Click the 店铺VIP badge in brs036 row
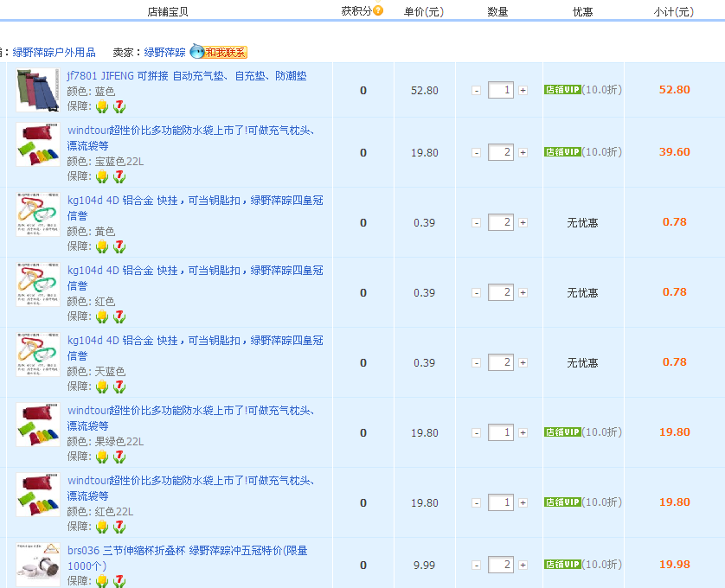The height and width of the screenshot is (588, 725). 562,565
